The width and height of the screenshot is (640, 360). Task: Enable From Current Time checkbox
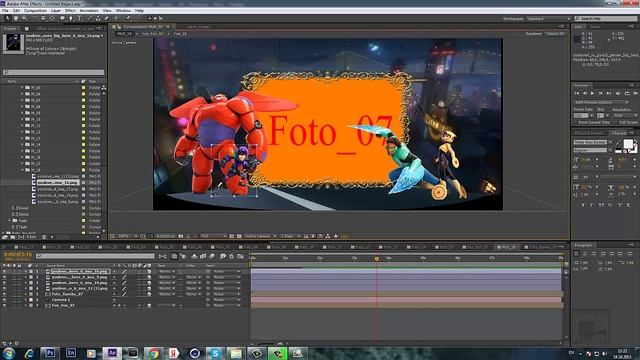[576, 122]
